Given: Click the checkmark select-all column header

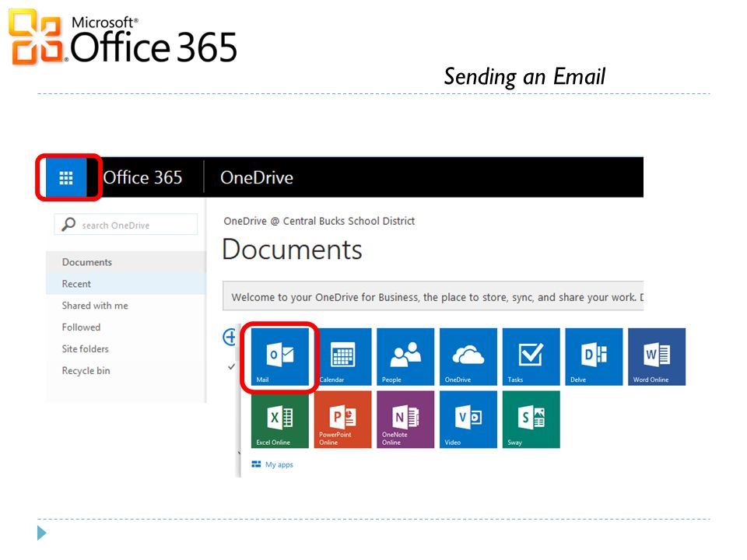Looking at the screenshot, I should point(232,366).
